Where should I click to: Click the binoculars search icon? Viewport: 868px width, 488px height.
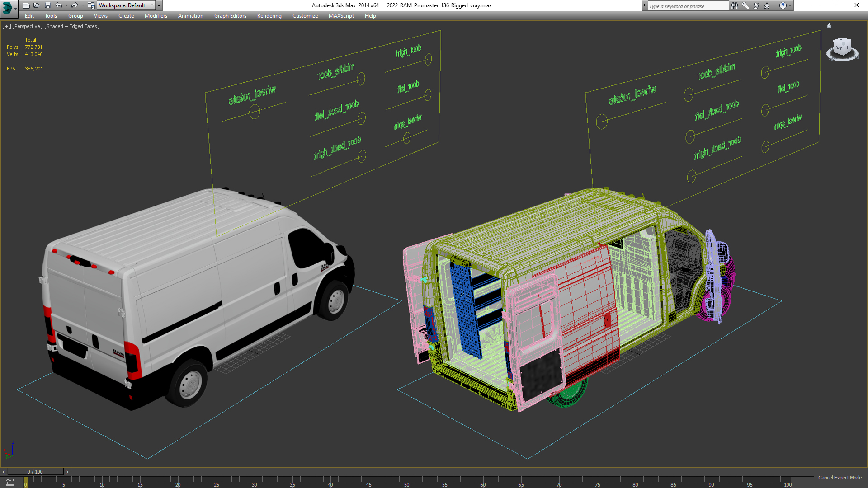[735, 5]
